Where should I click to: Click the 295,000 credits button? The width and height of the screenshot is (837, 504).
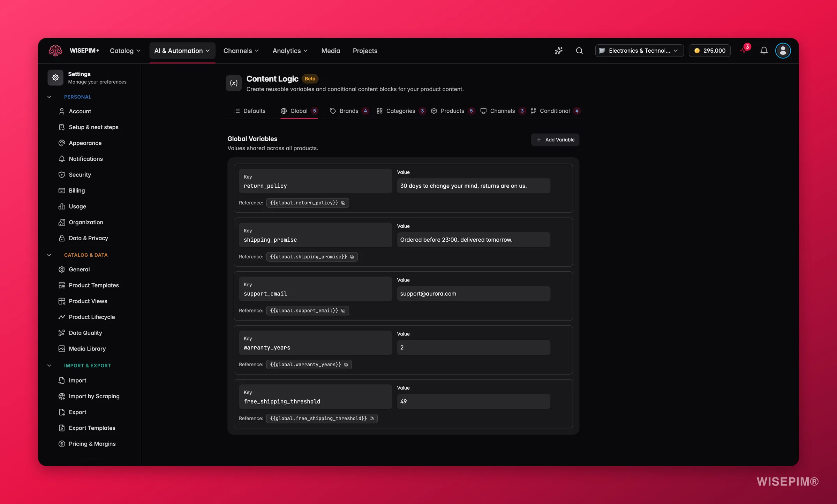pos(709,51)
